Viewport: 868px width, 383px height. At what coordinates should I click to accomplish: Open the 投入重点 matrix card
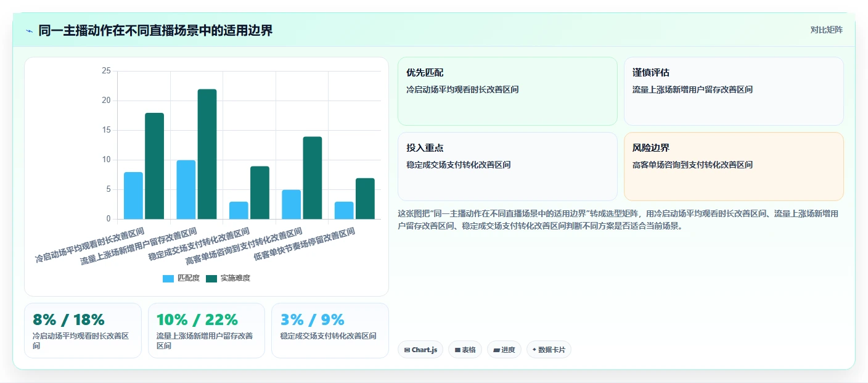pyautogui.click(x=507, y=167)
